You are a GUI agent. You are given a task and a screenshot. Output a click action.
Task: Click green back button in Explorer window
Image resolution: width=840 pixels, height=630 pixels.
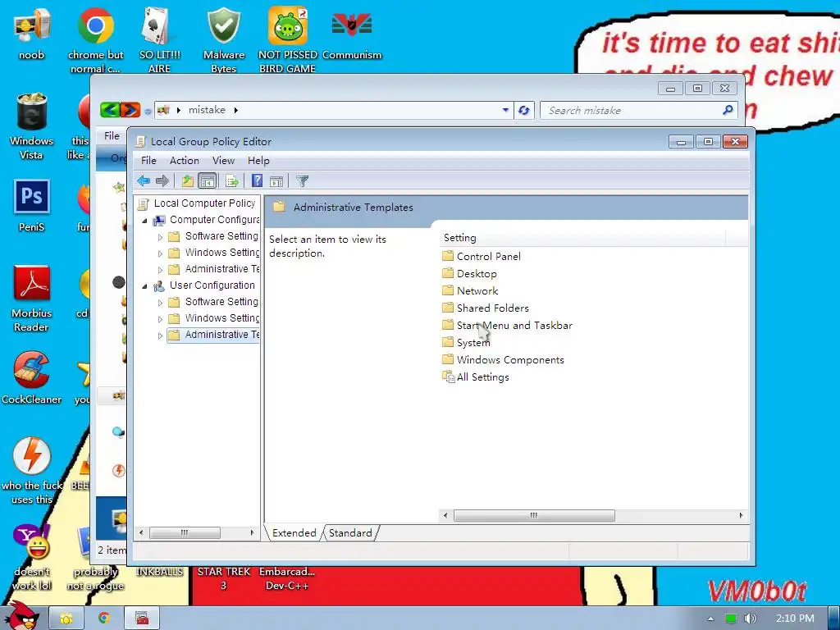(x=110, y=110)
